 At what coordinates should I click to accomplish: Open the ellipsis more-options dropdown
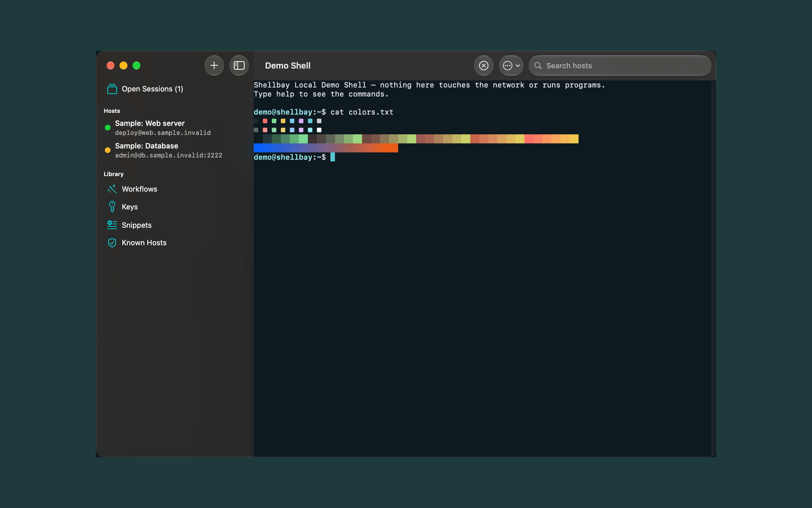point(511,65)
